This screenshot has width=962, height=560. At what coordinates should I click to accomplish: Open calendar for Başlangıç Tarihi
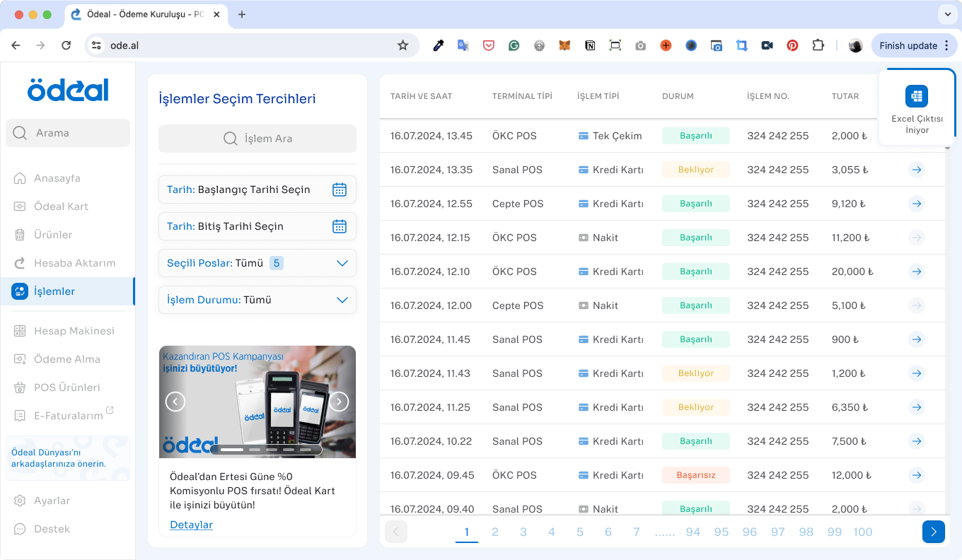pyautogui.click(x=340, y=189)
